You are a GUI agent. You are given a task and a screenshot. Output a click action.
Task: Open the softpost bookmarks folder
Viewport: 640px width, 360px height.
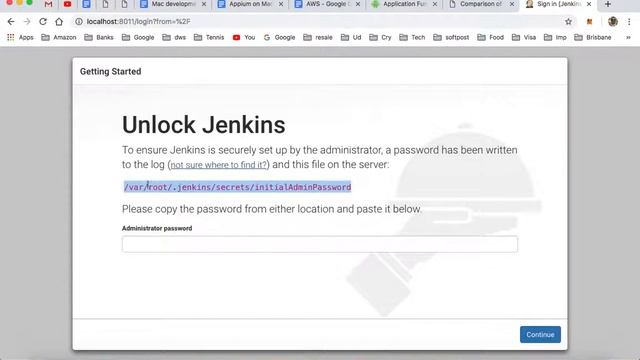click(x=451, y=37)
